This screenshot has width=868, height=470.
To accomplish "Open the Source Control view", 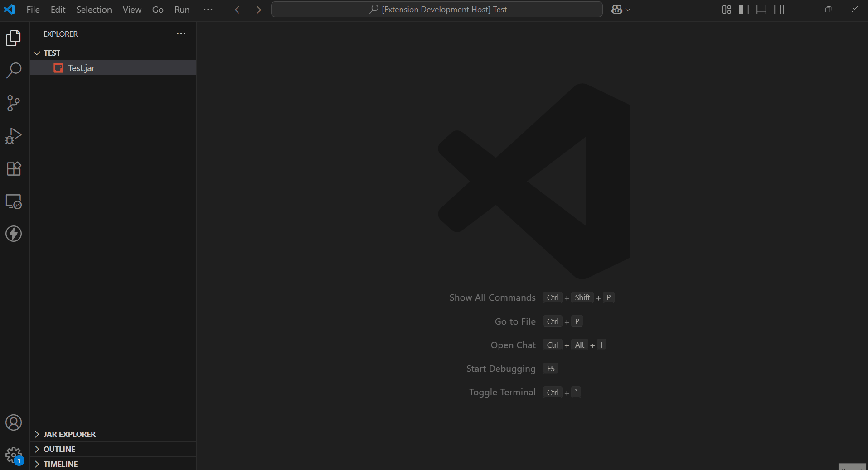I will coord(14,103).
